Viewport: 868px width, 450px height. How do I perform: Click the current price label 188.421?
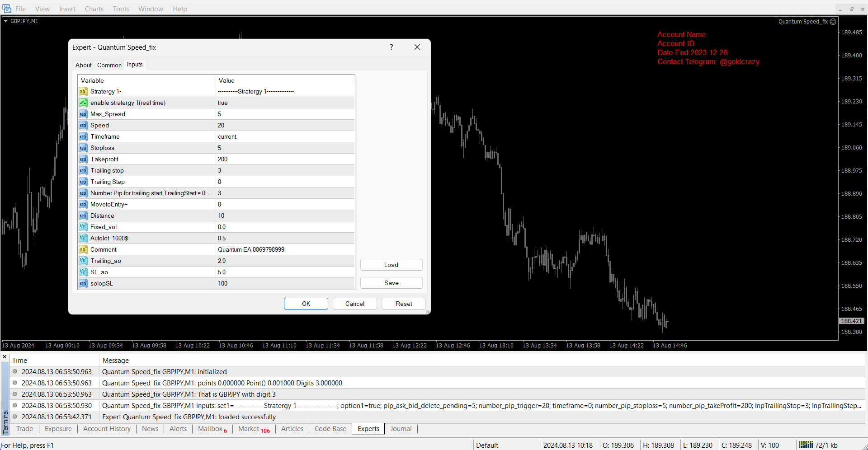(851, 321)
